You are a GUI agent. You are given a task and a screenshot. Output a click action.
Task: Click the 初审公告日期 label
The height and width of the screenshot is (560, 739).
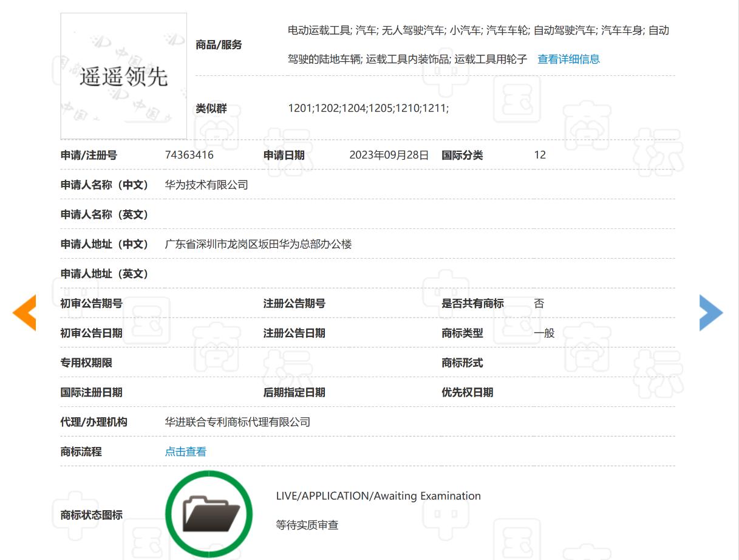tap(92, 333)
